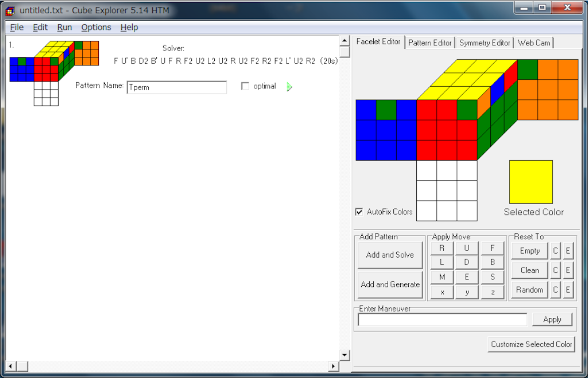Click the E button next to Random
Screen dimensions: 588x378
(568, 290)
